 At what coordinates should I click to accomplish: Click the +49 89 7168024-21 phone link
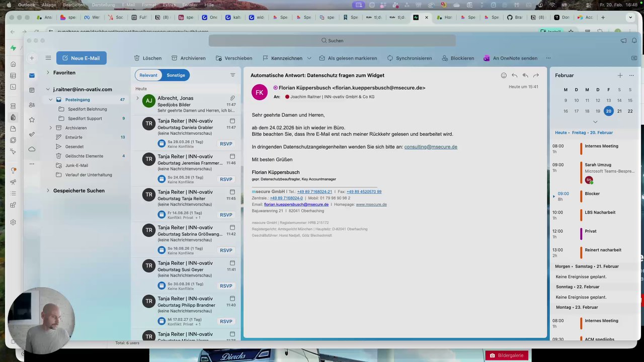pyautogui.click(x=314, y=192)
